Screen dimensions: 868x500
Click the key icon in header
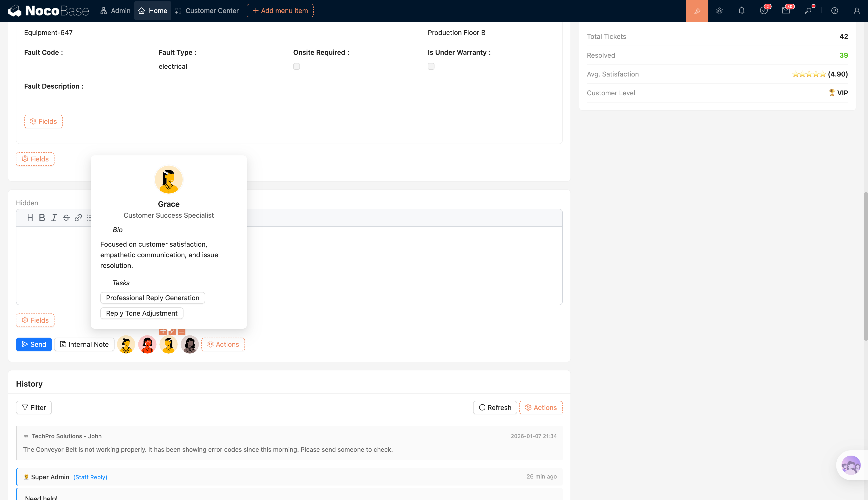tap(808, 11)
